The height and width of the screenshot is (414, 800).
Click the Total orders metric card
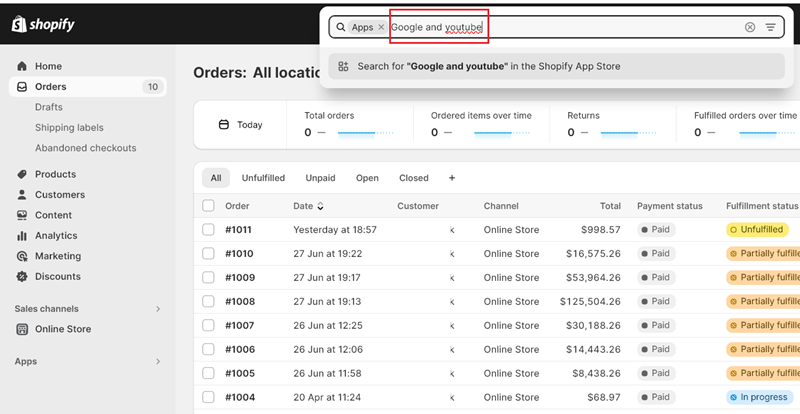pos(350,125)
